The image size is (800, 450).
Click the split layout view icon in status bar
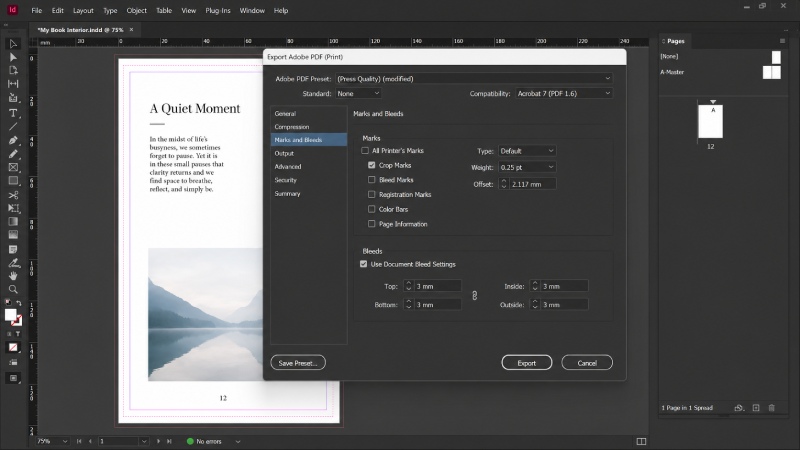click(641, 441)
